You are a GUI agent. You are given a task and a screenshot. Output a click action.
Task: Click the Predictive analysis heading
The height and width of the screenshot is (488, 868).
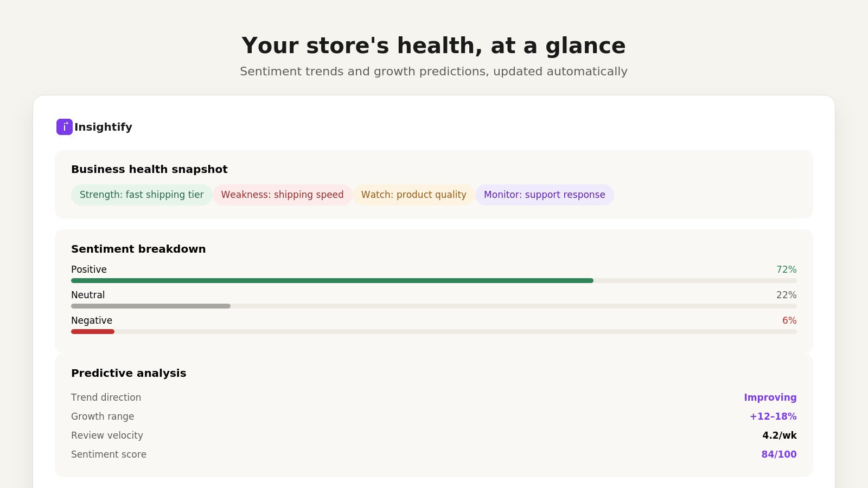click(x=129, y=373)
